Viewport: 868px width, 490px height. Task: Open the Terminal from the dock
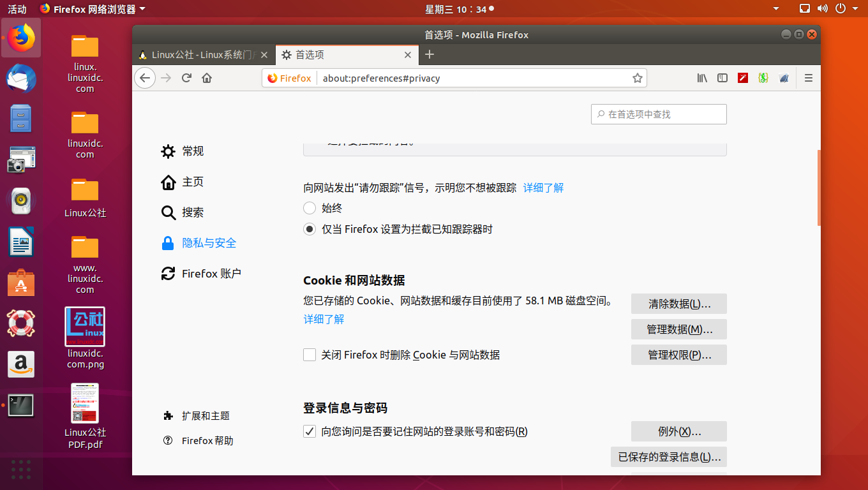click(21, 406)
